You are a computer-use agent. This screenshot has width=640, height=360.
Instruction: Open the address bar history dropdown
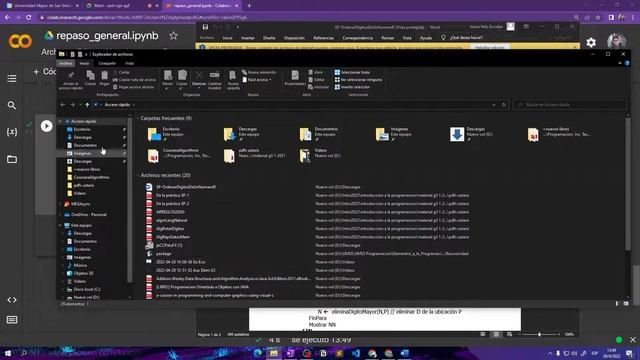pyautogui.click(x=494, y=105)
